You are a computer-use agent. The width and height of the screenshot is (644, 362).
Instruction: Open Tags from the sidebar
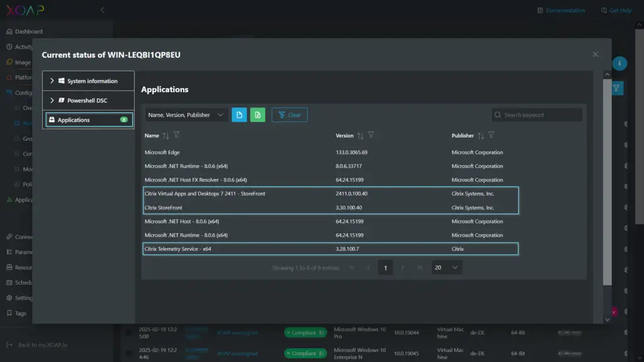(x=20, y=313)
